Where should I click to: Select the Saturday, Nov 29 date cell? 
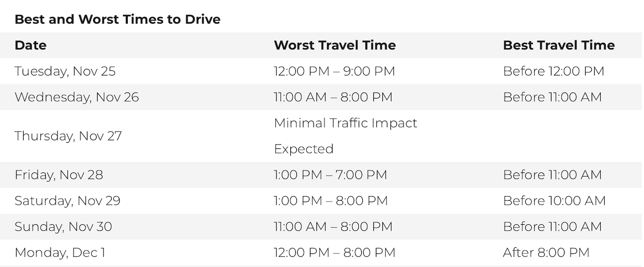pyautogui.click(x=67, y=201)
